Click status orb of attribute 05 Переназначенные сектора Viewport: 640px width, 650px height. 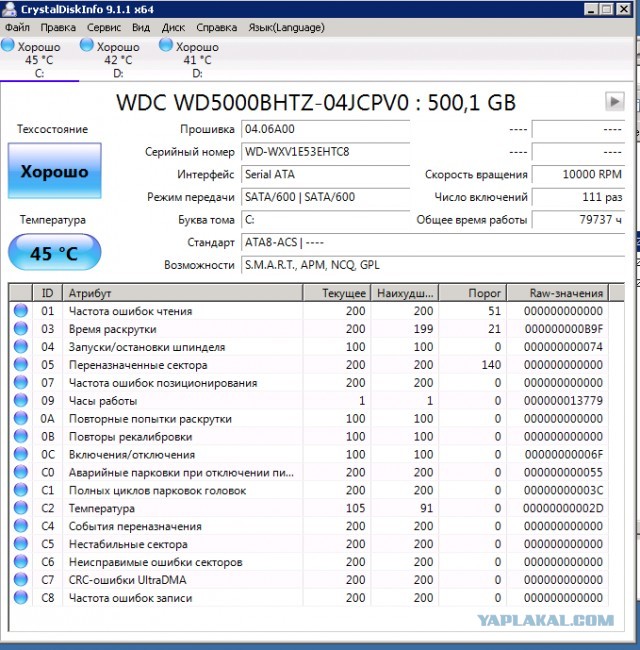[21, 364]
